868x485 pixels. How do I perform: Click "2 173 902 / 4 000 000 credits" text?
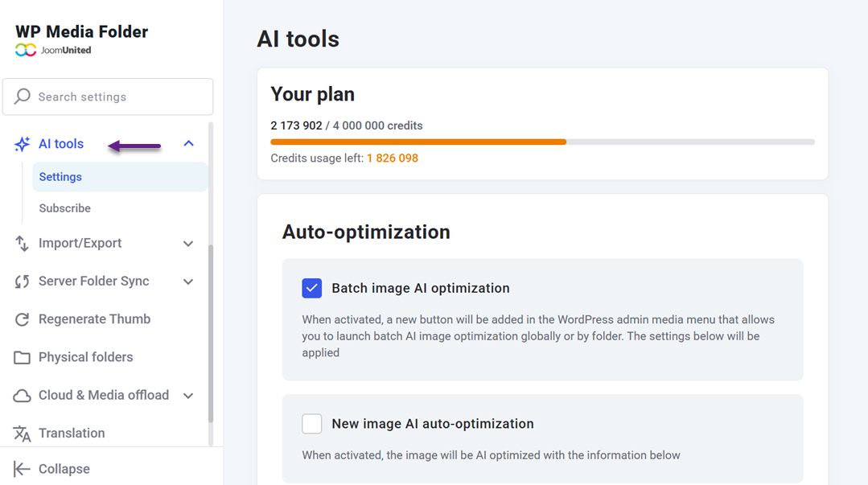347,125
